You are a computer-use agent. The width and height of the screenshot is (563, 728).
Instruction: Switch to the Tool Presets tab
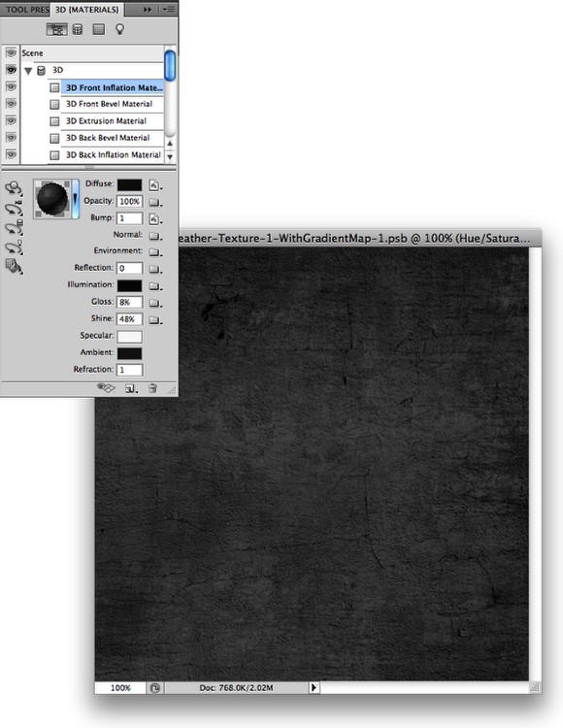point(27,10)
